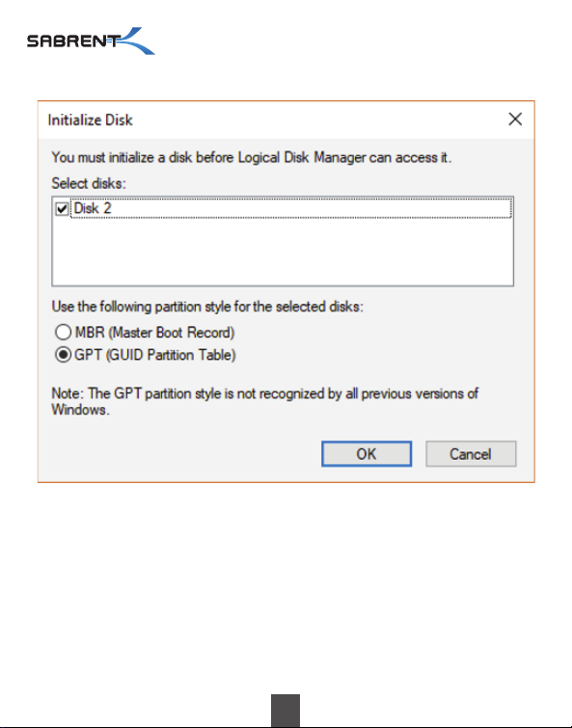Screen dimensions: 572x728
Task: Select the MBR radio button
Action: point(63,332)
